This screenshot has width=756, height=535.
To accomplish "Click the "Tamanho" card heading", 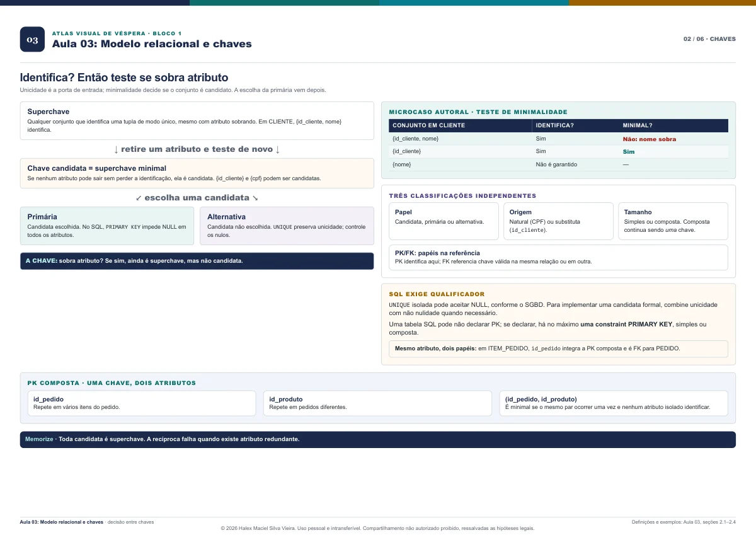I will pyautogui.click(x=638, y=212).
